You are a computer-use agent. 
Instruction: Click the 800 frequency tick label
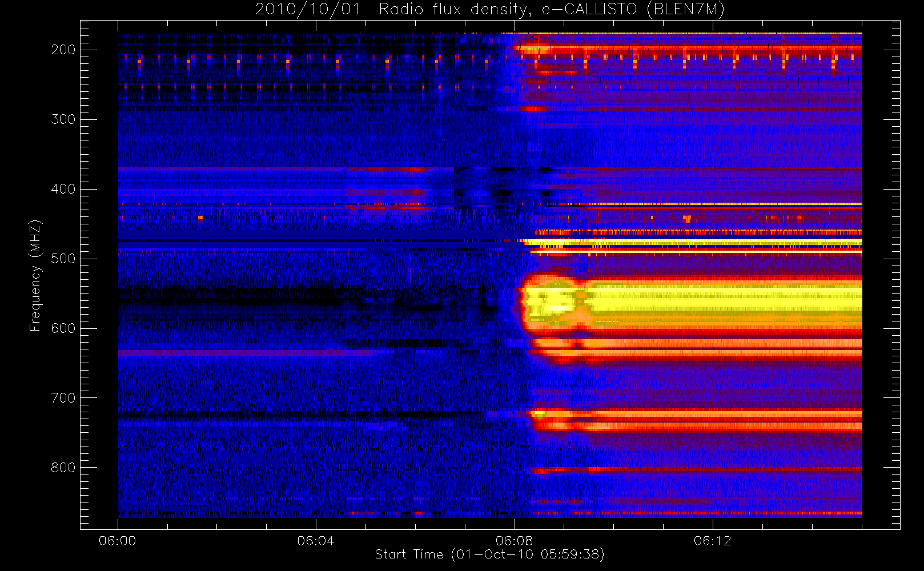pos(63,468)
